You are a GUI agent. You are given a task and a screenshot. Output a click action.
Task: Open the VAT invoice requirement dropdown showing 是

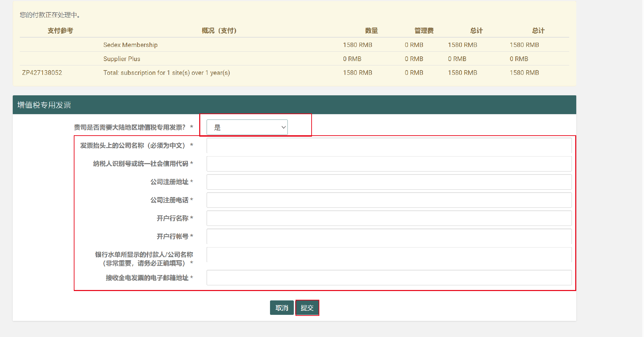coord(247,127)
